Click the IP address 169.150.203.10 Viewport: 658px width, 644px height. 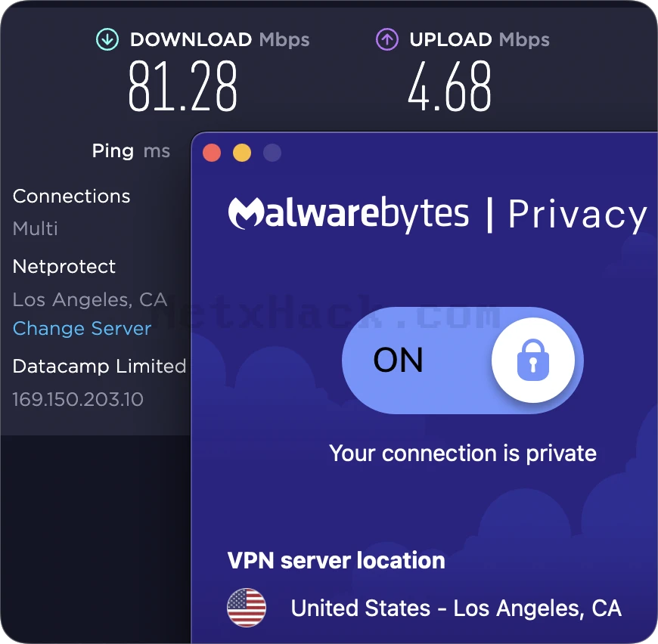(78, 399)
